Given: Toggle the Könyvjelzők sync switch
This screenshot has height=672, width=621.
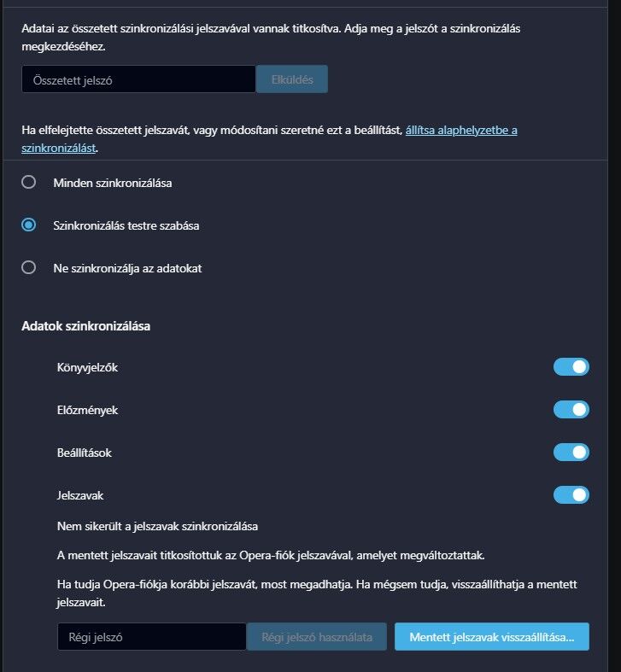Looking at the screenshot, I should coord(571,367).
